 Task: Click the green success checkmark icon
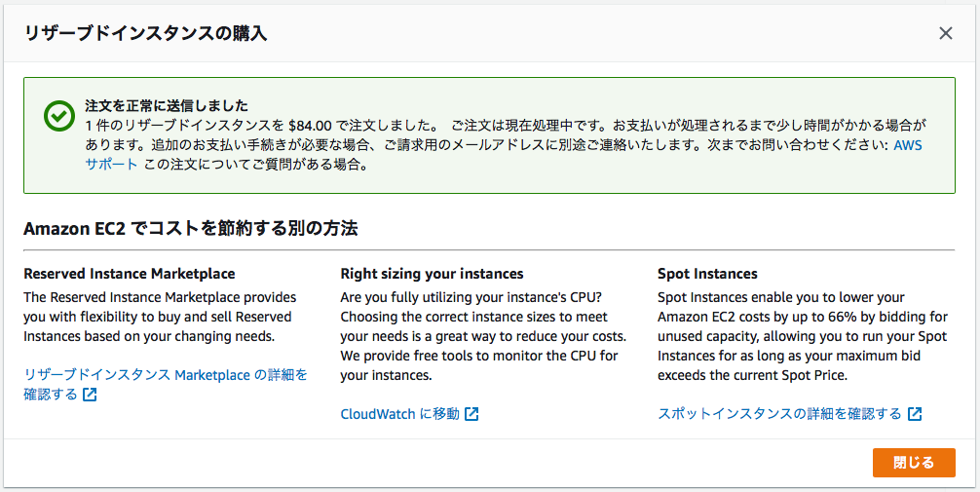pyautogui.click(x=59, y=116)
